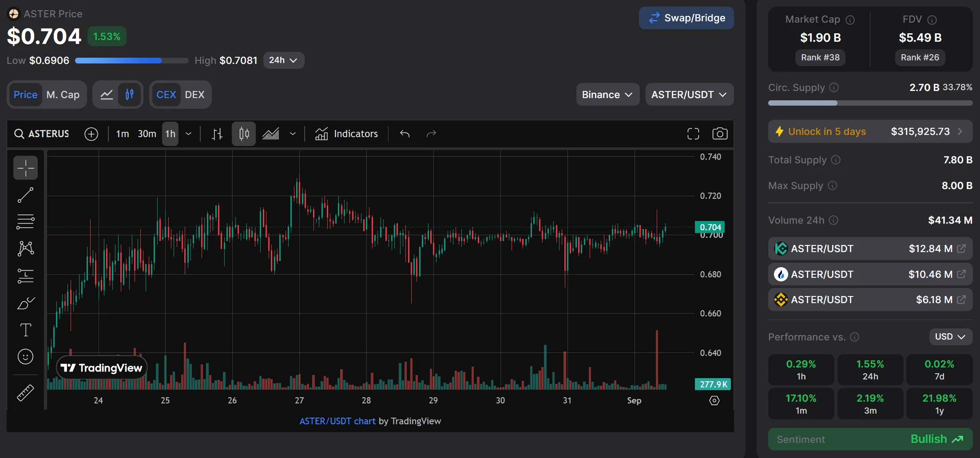Set chart interval to 30m

pos(147,134)
